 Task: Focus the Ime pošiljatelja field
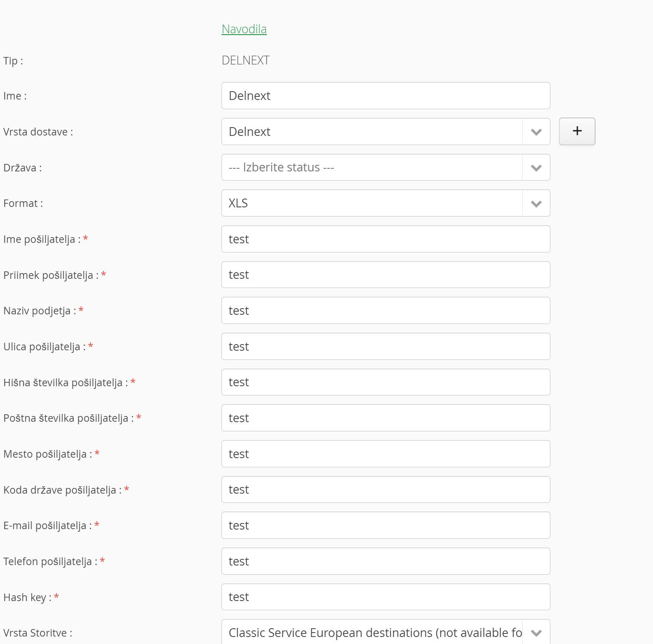386,239
